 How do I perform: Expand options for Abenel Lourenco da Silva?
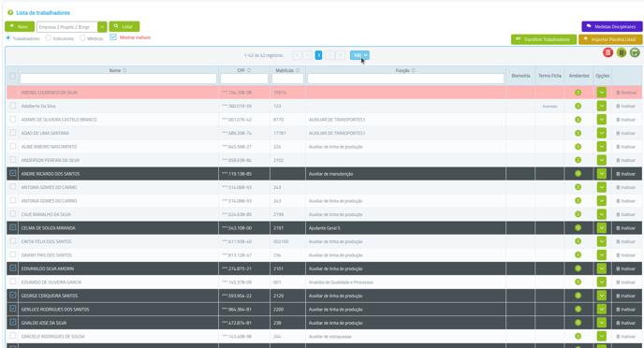click(x=602, y=93)
